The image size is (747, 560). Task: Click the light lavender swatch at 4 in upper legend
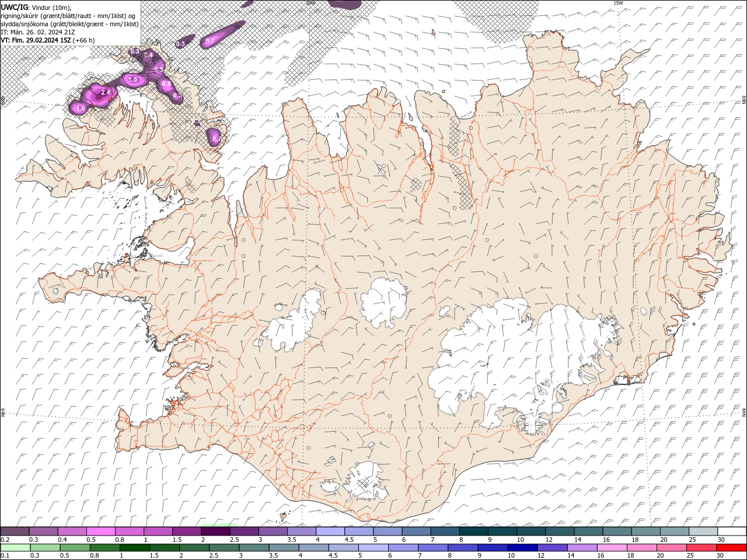coord(330,531)
